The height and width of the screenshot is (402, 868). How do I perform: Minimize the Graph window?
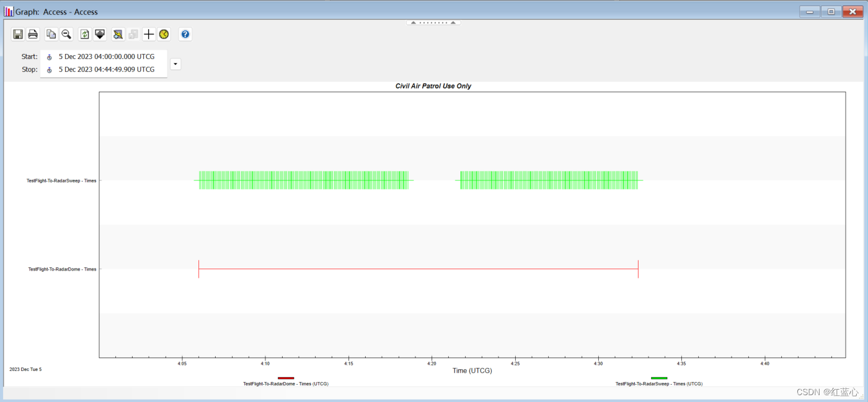pos(809,12)
